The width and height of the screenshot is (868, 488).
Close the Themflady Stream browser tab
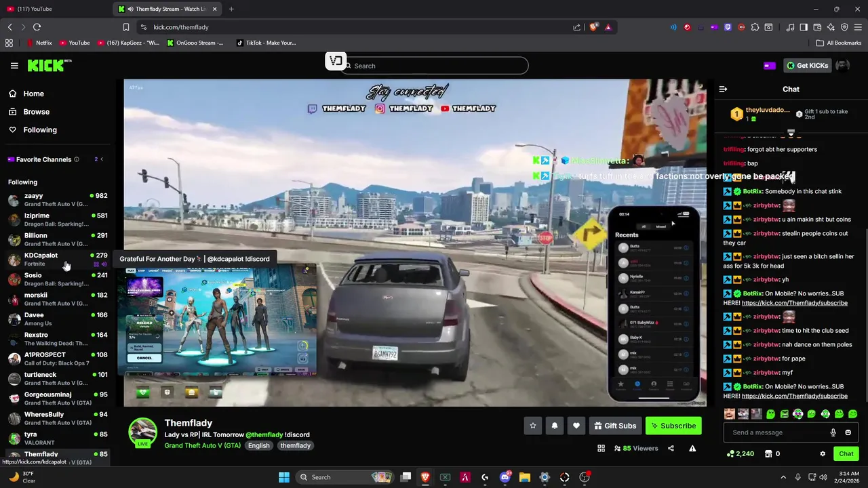[x=215, y=9]
